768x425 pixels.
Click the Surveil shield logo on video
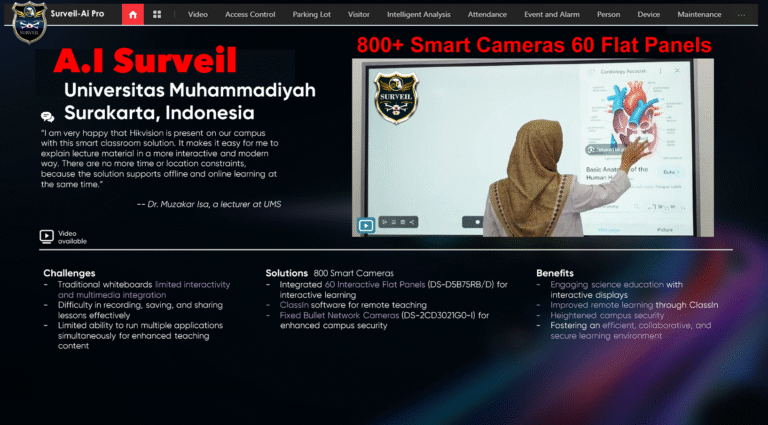[396, 97]
